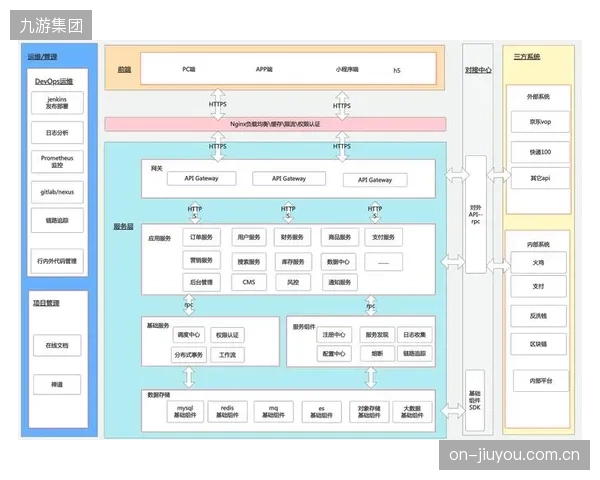Image resolution: width=600 pixels, height=480 pixels.
Task: Select the PC端 label
Action: coord(189,69)
